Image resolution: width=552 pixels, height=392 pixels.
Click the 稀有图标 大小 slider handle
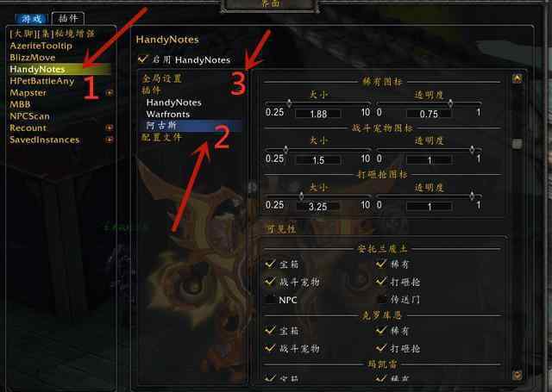tap(289, 103)
